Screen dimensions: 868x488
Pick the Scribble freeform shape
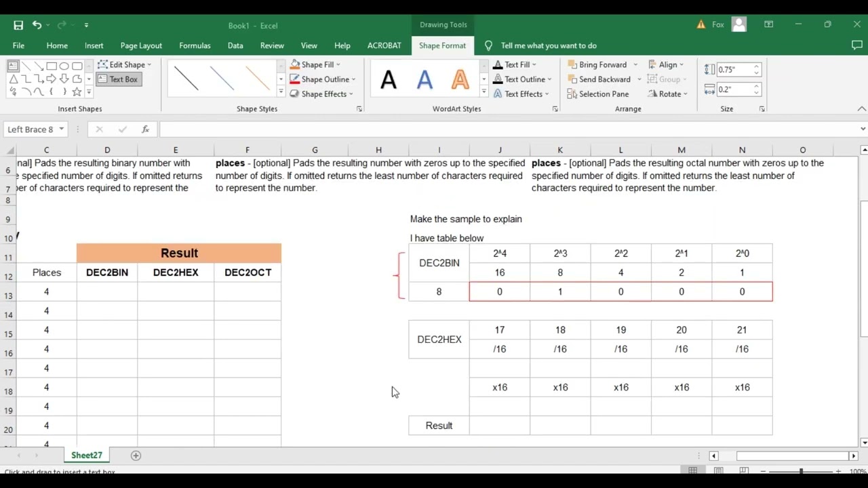point(13,91)
